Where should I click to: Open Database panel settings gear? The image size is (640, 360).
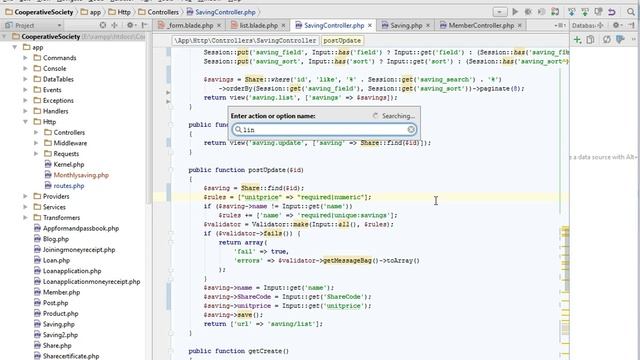617,25
